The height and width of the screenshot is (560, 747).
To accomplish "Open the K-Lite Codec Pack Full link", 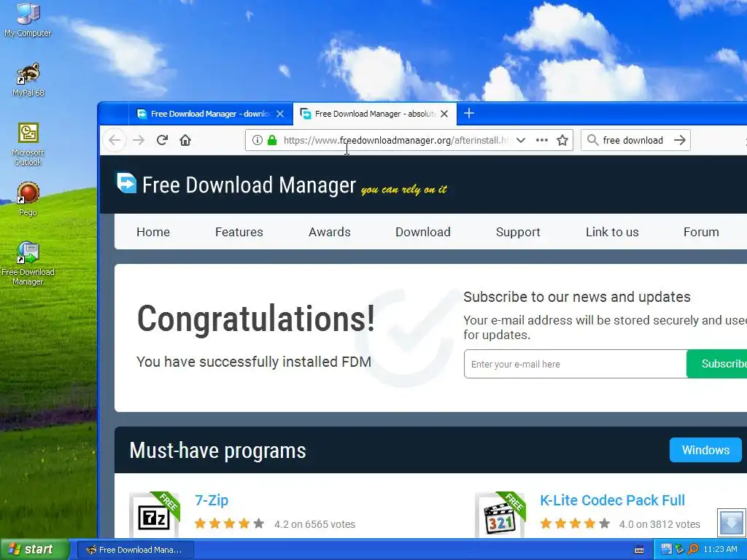I will coord(612,500).
